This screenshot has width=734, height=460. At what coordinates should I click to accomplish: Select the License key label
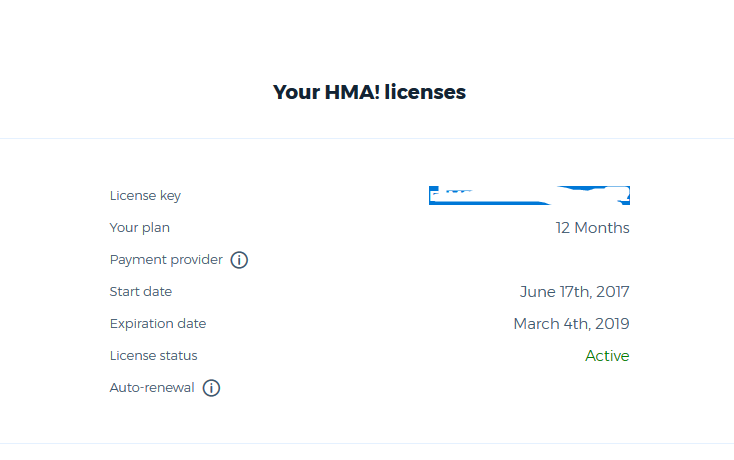[x=145, y=196]
